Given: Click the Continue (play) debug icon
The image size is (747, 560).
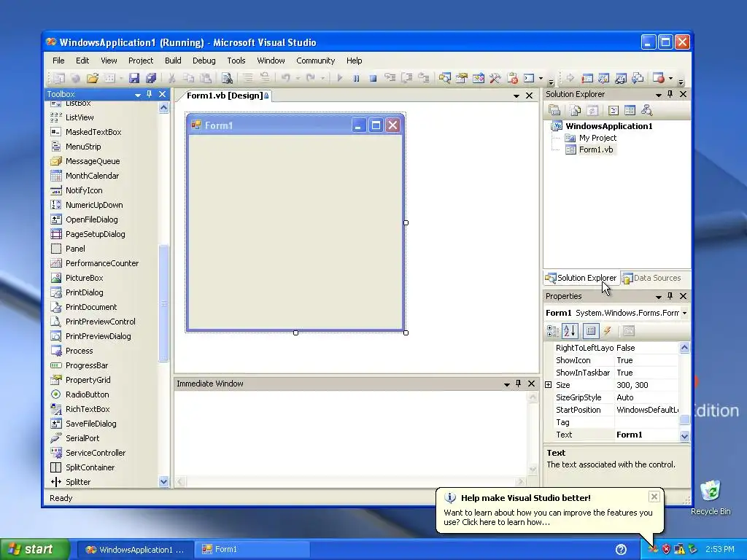Looking at the screenshot, I should (x=340, y=78).
